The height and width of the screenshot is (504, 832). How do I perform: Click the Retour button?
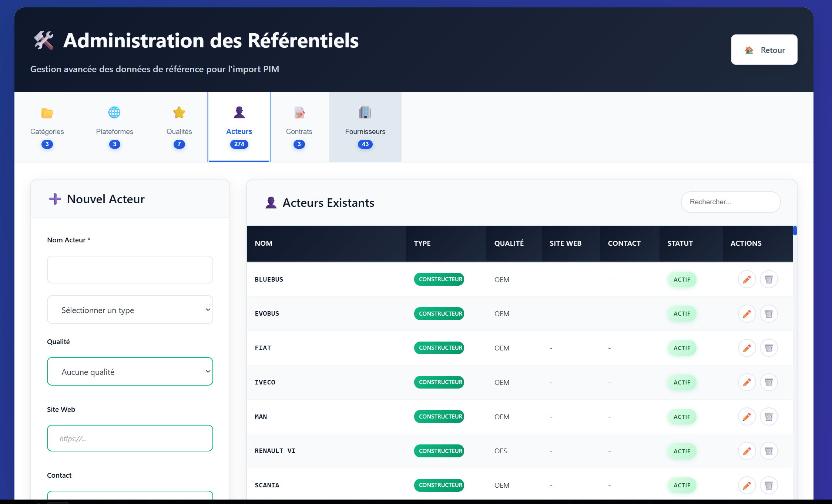(764, 50)
